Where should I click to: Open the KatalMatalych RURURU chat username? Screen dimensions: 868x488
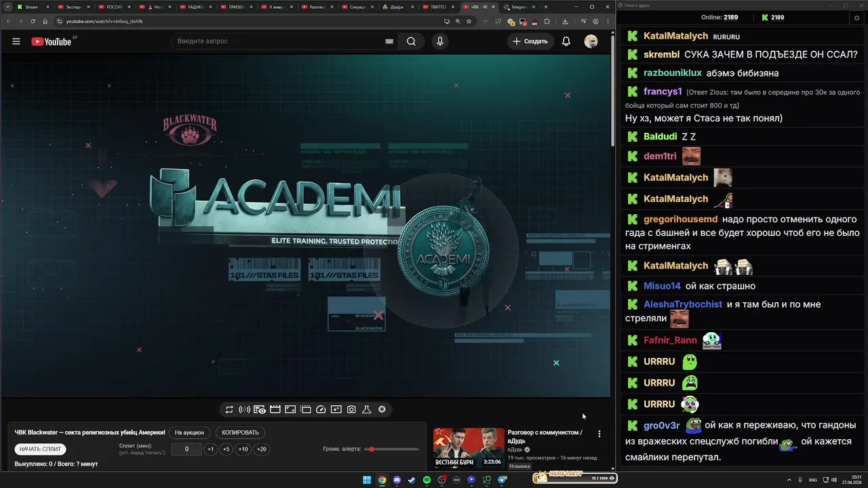coord(675,36)
